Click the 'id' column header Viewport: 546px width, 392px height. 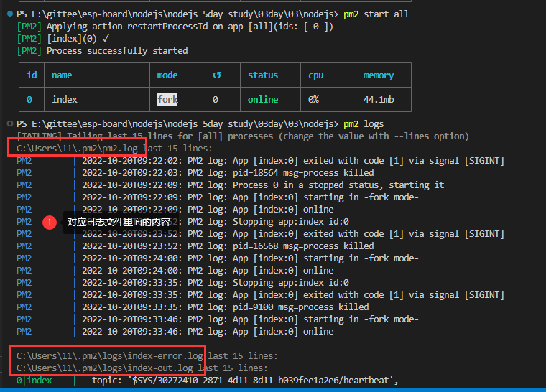[32, 75]
